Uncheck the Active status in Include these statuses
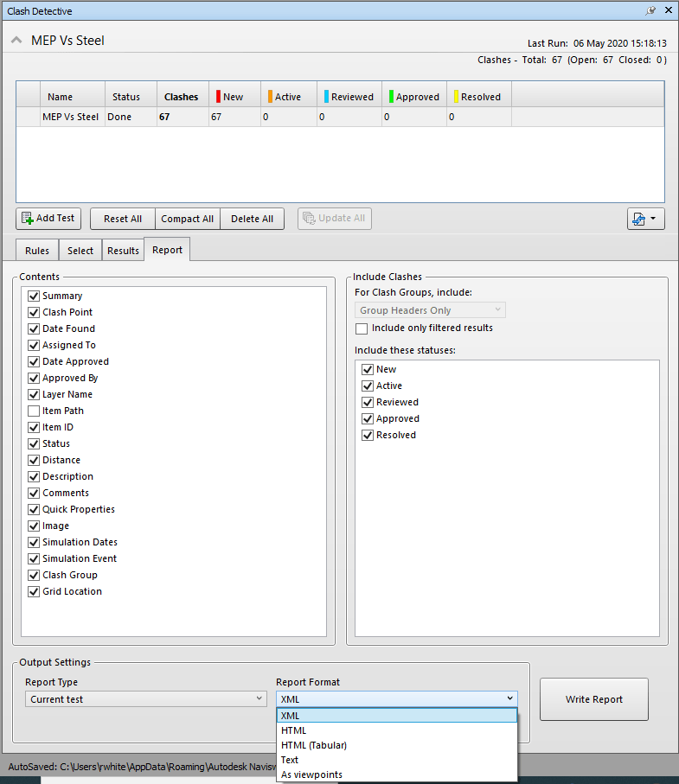 (x=368, y=386)
